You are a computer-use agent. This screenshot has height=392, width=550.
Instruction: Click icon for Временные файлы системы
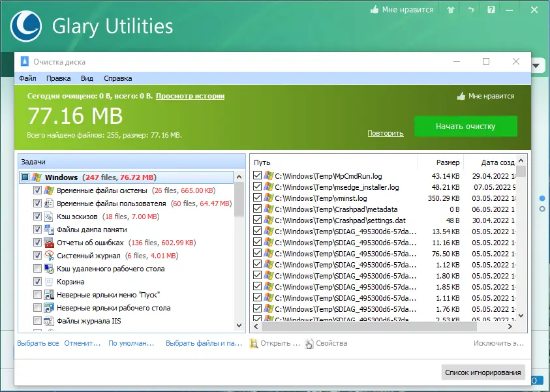[x=49, y=190]
